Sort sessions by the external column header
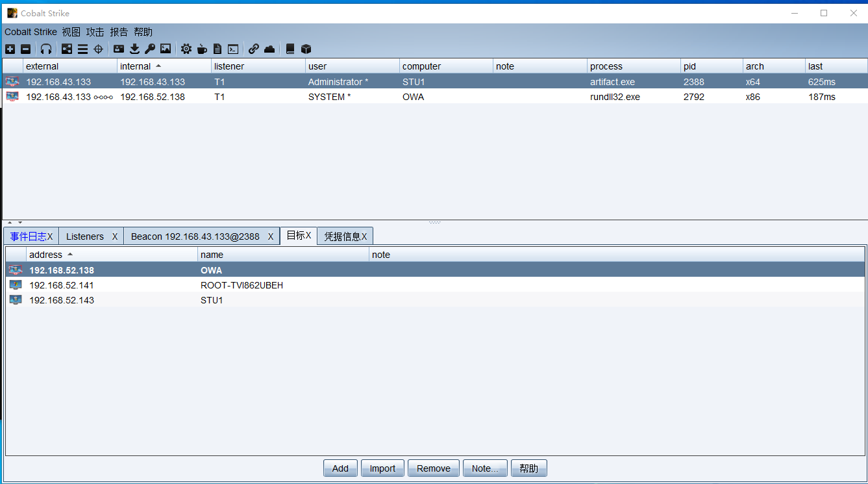Image resolution: width=868 pixels, height=484 pixels. point(70,66)
